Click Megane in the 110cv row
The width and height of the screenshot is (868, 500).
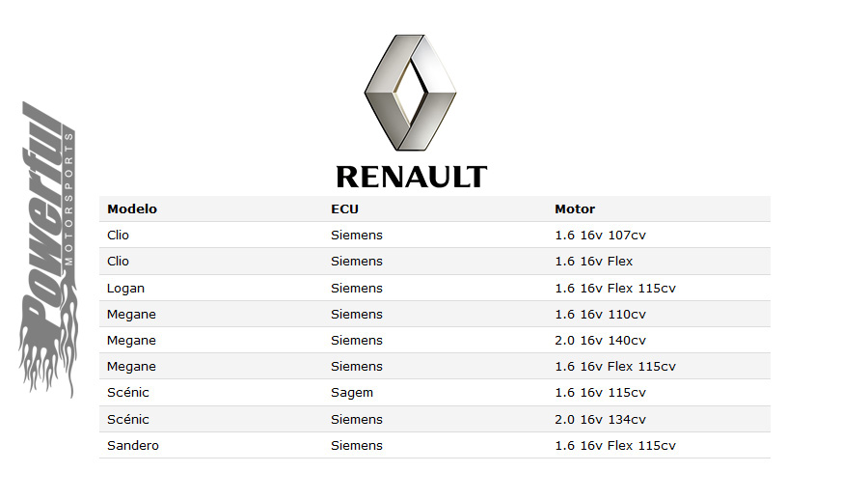(131, 315)
